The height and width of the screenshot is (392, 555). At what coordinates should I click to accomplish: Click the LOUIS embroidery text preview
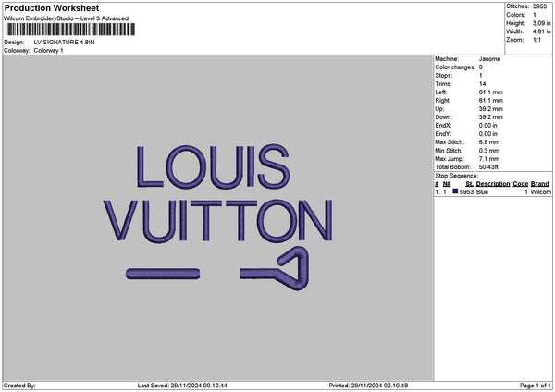tap(214, 166)
